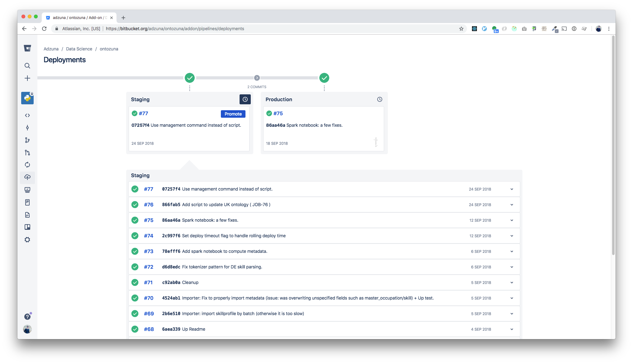Click the sidebar search magnifier icon
Screen dimensions: 633x364
click(27, 66)
